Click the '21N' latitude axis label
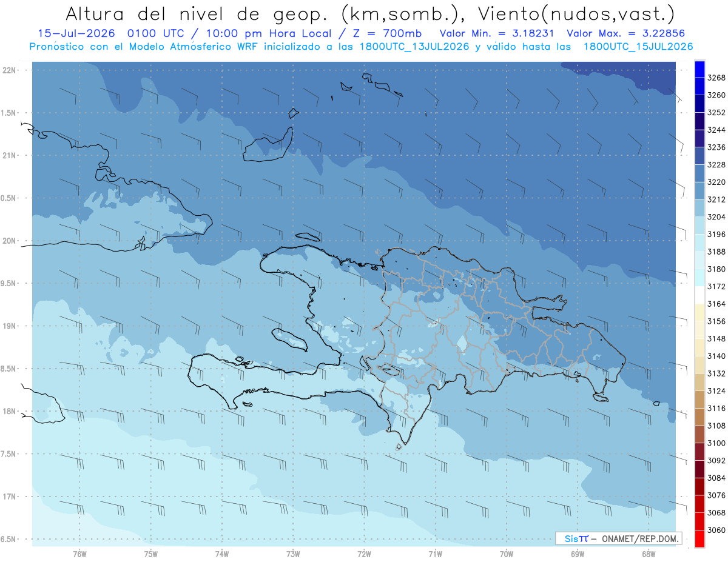The width and height of the screenshot is (728, 562). coord(10,156)
